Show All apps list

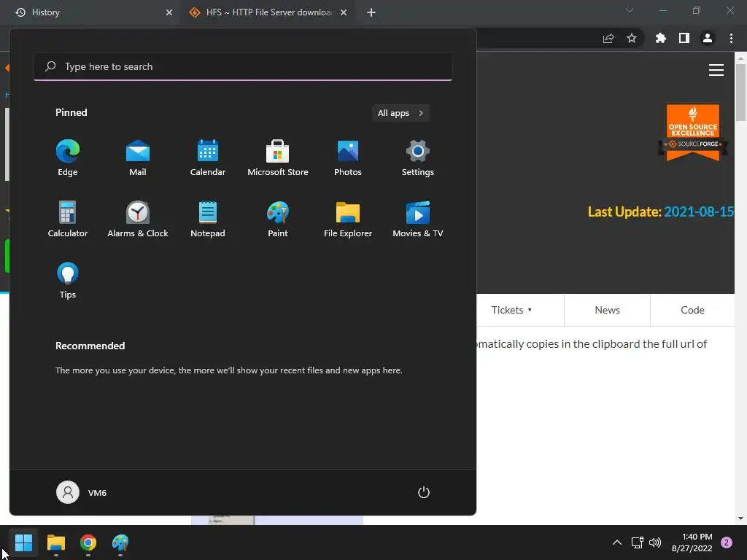(400, 113)
